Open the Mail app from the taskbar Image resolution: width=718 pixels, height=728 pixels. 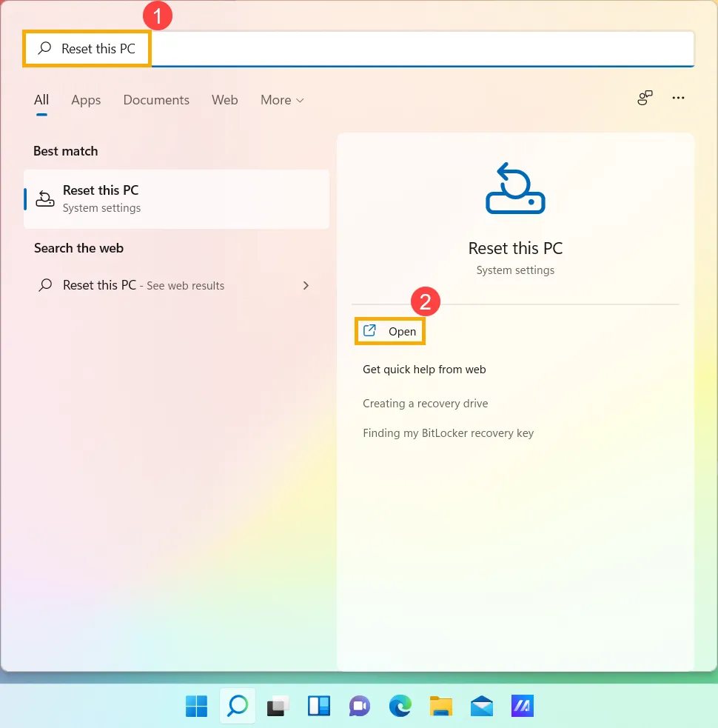(x=481, y=706)
